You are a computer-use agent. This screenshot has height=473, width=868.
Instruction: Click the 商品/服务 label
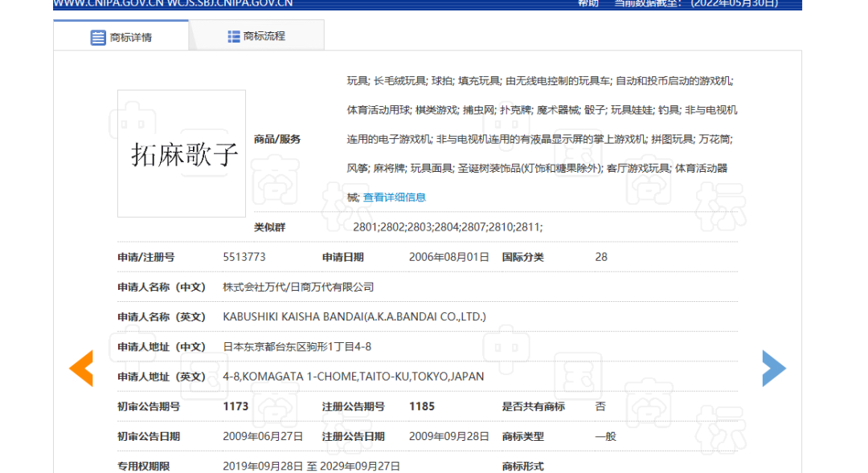pos(277,140)
